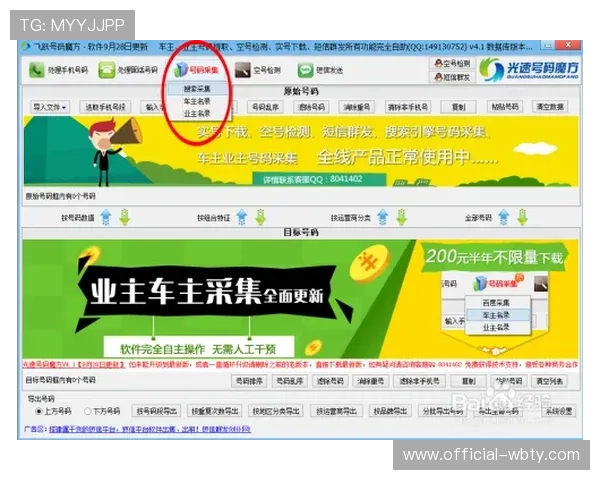Click the 按地区分类导出 export button

click(276, 411)
